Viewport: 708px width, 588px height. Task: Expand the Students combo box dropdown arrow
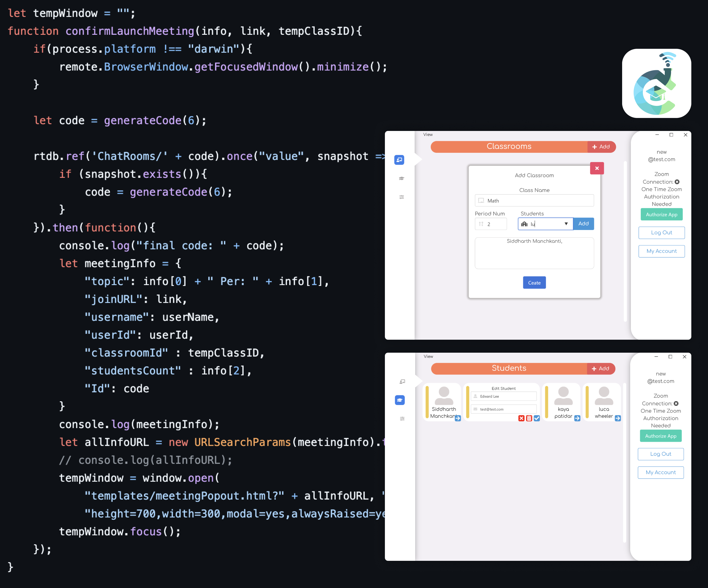point(566,224)
